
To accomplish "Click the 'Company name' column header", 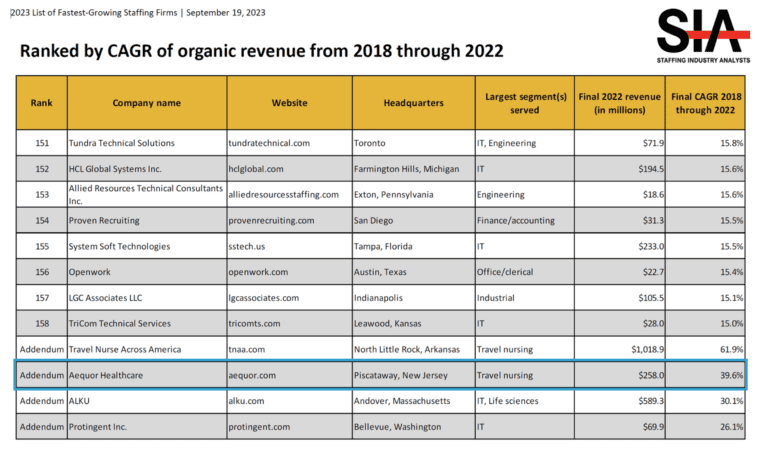I will (147, 103).
